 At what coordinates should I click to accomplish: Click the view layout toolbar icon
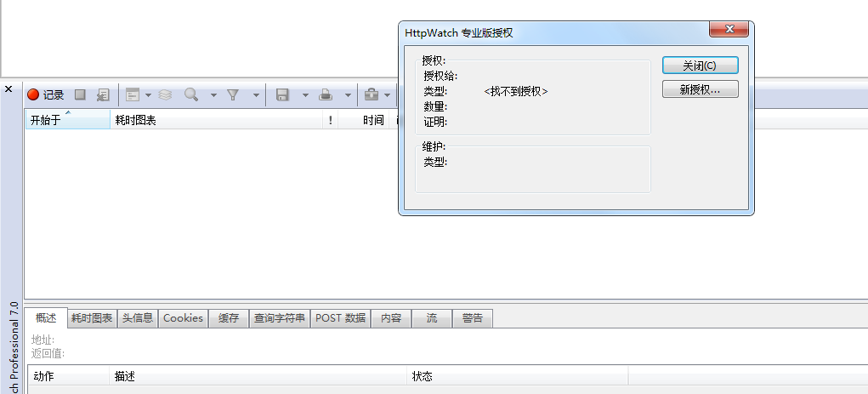(x=133, y=94)
